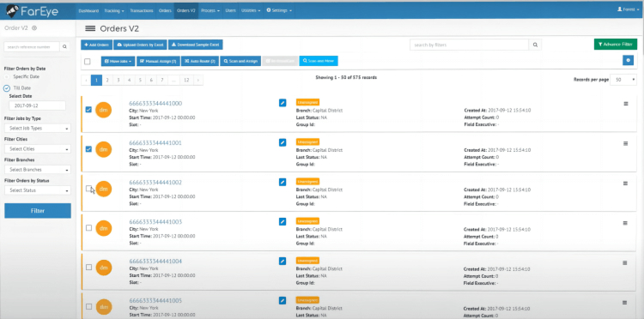Edit order 6666333344441003 with the pencil icon

[283, 221]
